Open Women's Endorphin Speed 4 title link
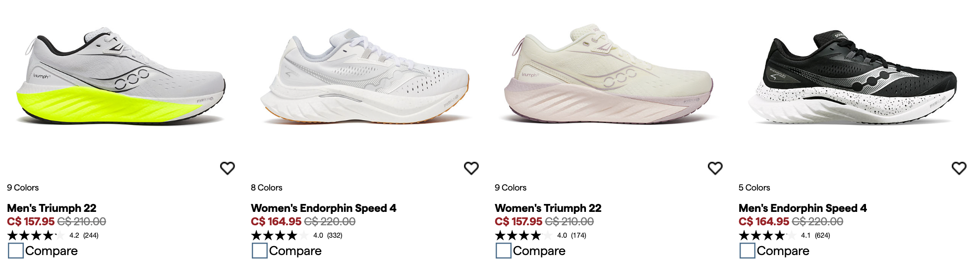Image resolution: width=980 pixels, height=262 pixels. click(324, 208)
